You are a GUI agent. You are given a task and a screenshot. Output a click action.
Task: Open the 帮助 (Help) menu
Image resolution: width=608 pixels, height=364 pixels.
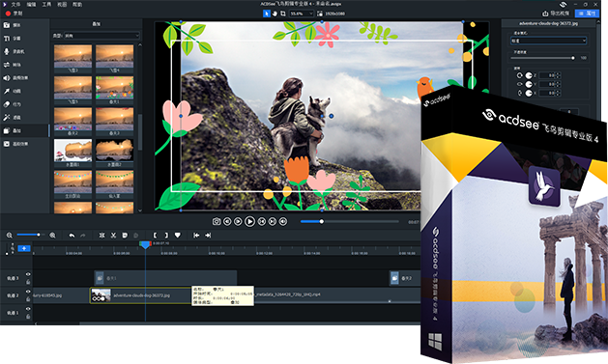[77, 4]
